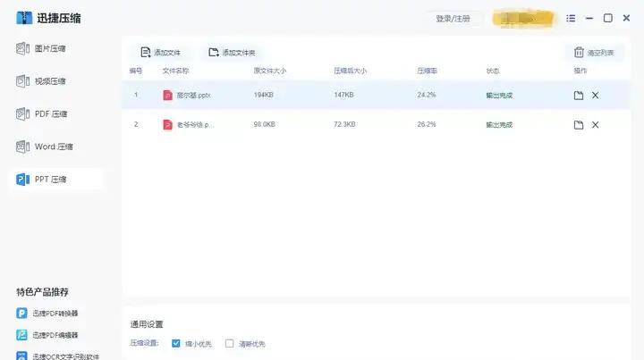
Task: Open output folder for 高尔基.pptx row
Action: point(579,95)
